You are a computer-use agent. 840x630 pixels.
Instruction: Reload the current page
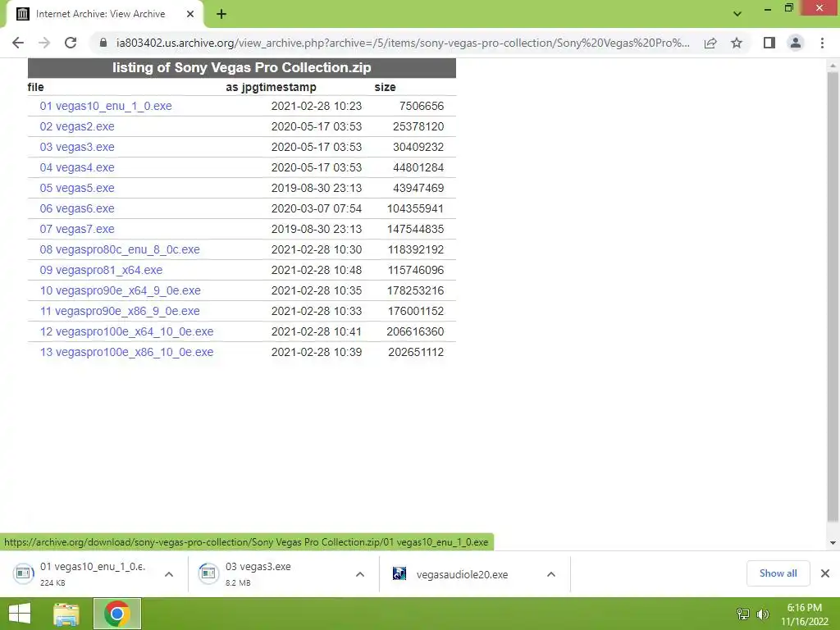point(71,43)
